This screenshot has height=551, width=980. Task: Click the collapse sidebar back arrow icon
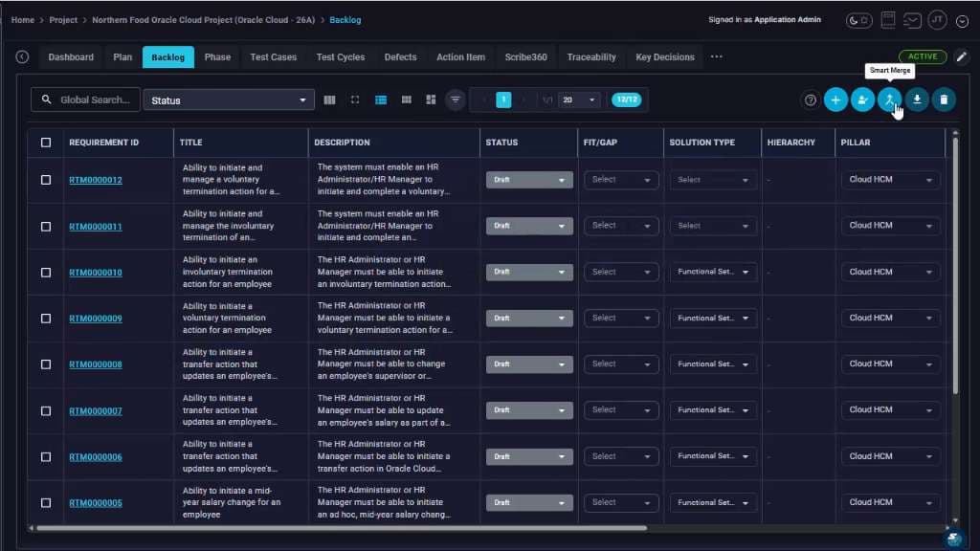click(23, 56)
